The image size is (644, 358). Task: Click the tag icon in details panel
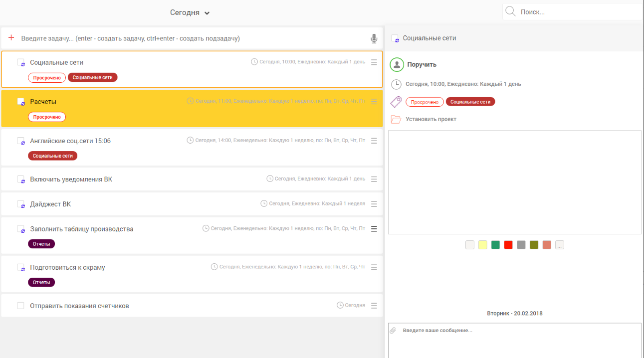click(396, 102)
